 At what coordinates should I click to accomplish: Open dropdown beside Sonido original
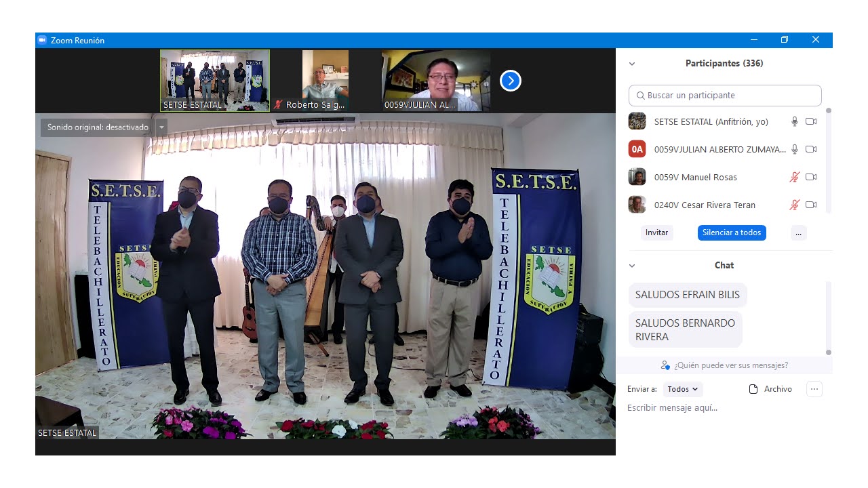[x=161, y=127]
